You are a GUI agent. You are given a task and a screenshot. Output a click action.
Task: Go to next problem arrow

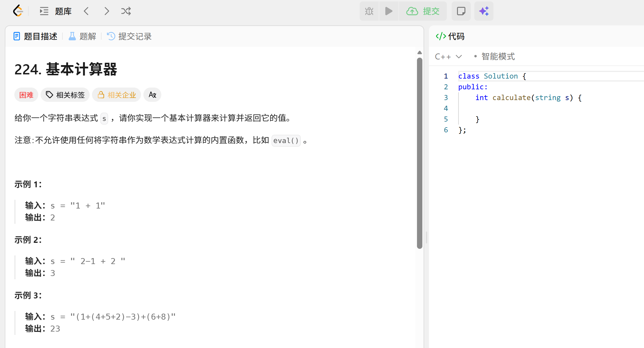107,11
